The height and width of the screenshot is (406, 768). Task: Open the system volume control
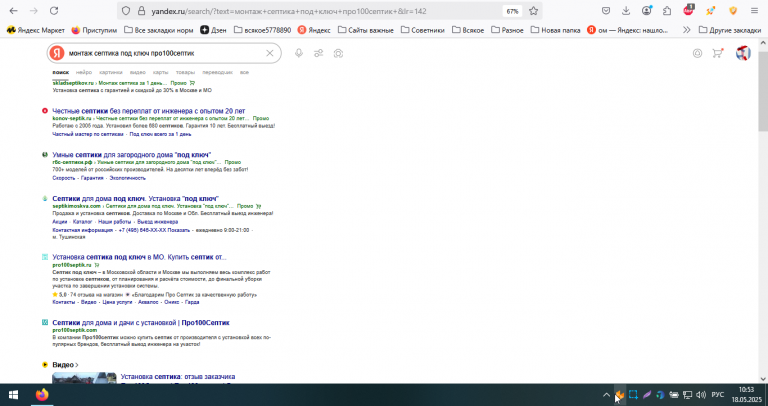[x=700, y=395]
